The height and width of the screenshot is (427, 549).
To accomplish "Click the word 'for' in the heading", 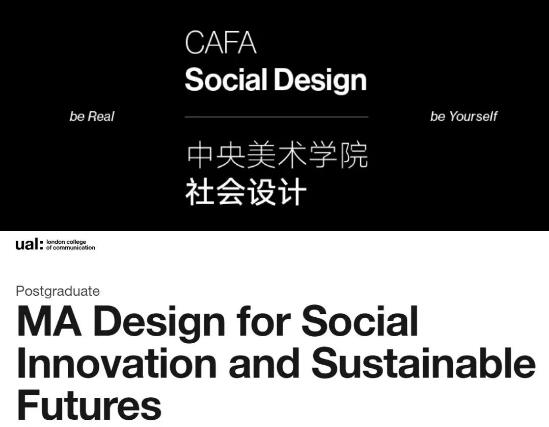I will pyautogui.click(x=263, y=321).
